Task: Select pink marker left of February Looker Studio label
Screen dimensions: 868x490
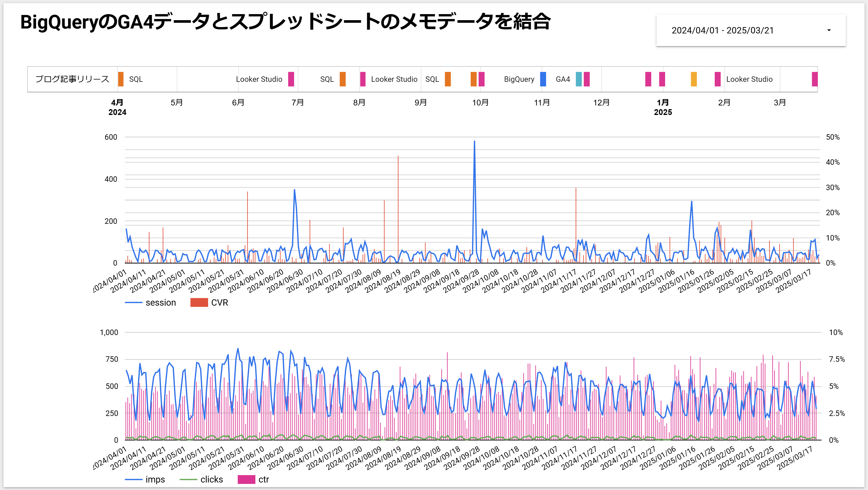Action: tap(717, 79)
